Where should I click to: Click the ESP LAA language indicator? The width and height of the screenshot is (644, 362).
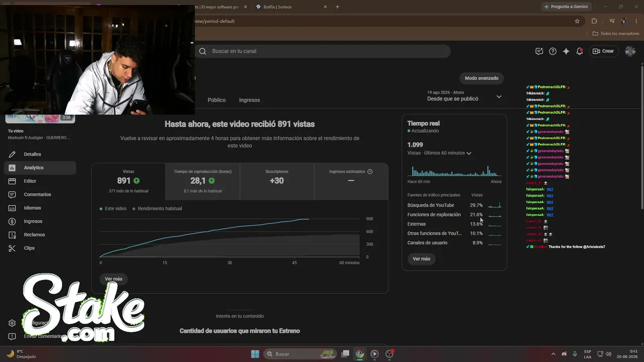coord(588,354)
